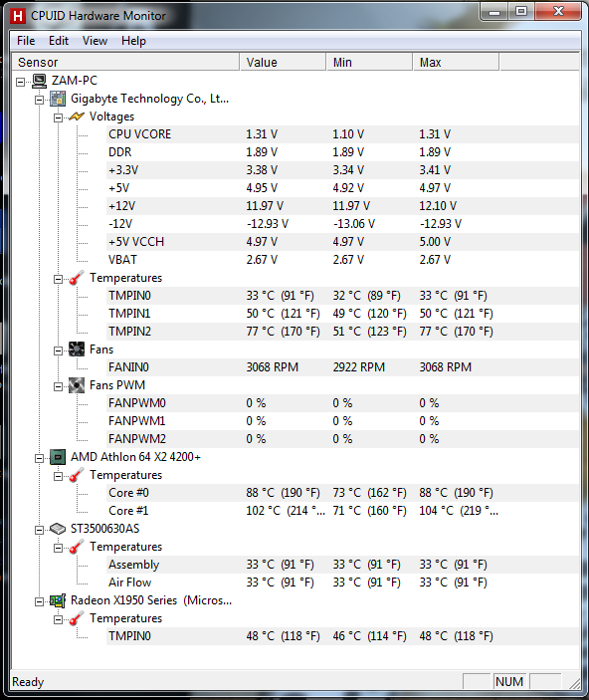Click the window resize grip in status bar
The width and height of the screenshot is (589, 700).
pos(574,683)
